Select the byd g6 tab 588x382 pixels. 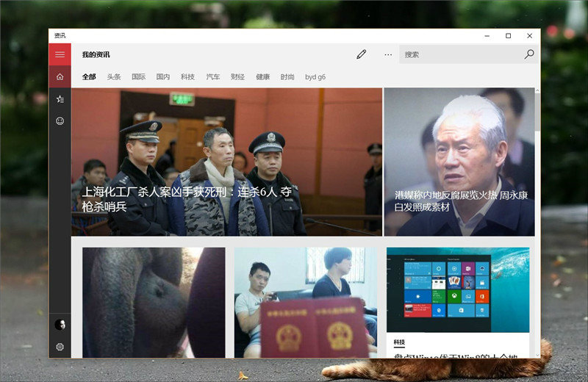tap(315, 76)
